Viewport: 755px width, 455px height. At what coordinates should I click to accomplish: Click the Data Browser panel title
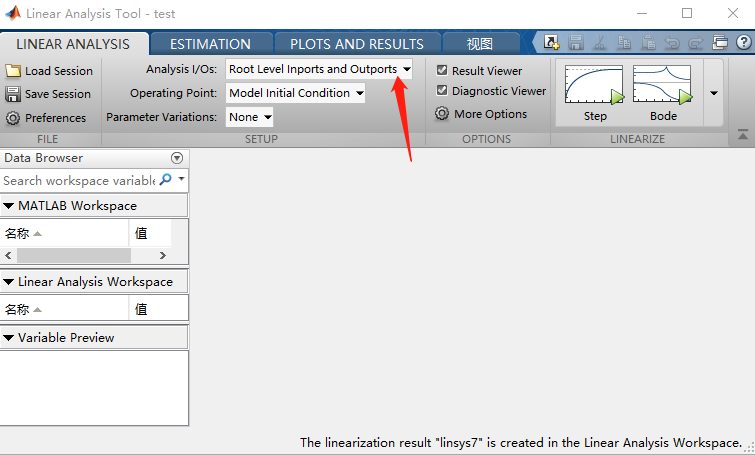(x=43, y=158)
